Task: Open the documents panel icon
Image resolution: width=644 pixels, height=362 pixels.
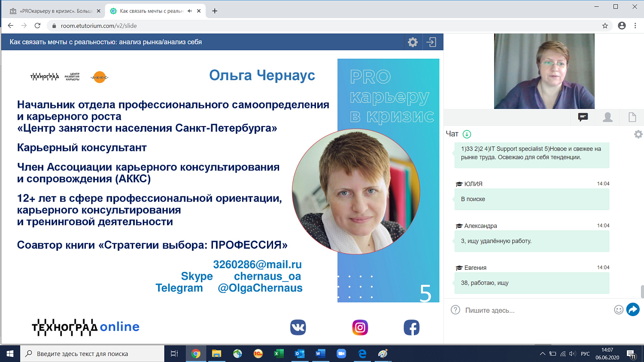Action: (x=632, y=117)
